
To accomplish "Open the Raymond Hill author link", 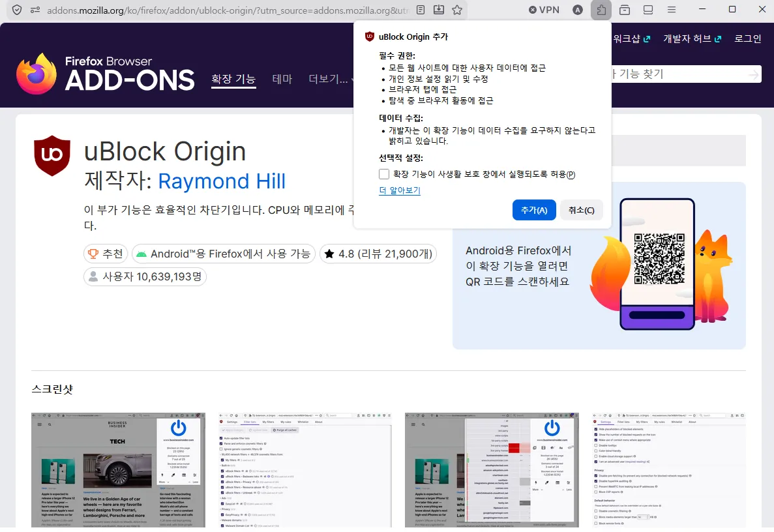I will pos(222,181).
